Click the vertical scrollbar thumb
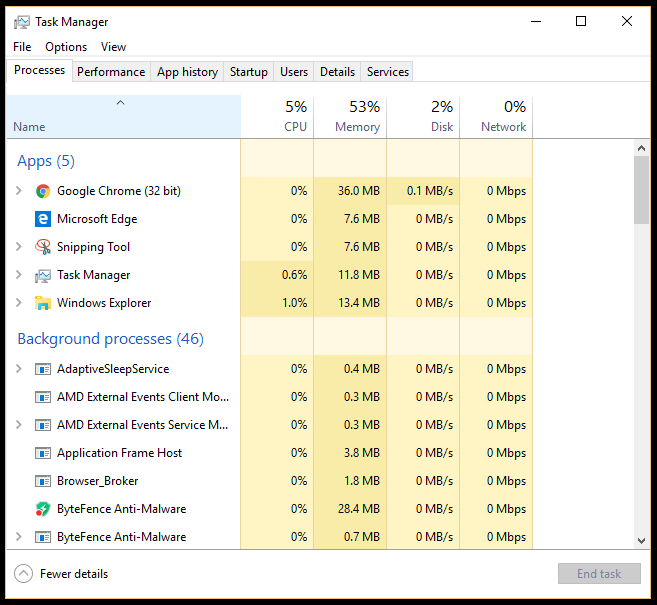Viewport: 657px width, 605px height. pos(641,190)
